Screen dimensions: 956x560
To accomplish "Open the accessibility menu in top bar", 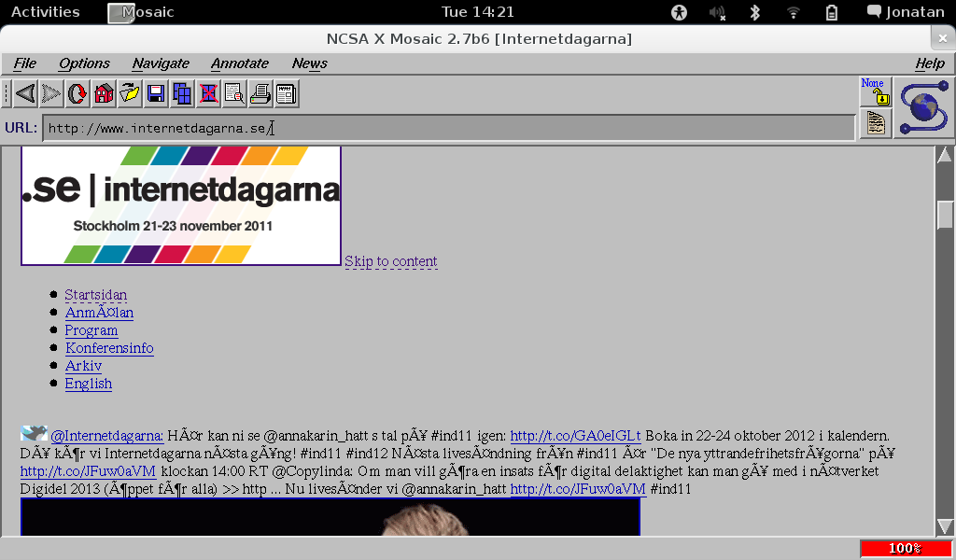I will point(680,12).
